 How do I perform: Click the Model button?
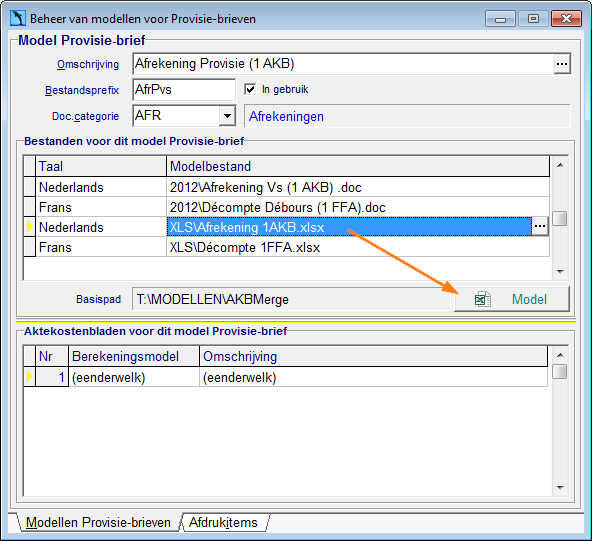pos(512,299)
